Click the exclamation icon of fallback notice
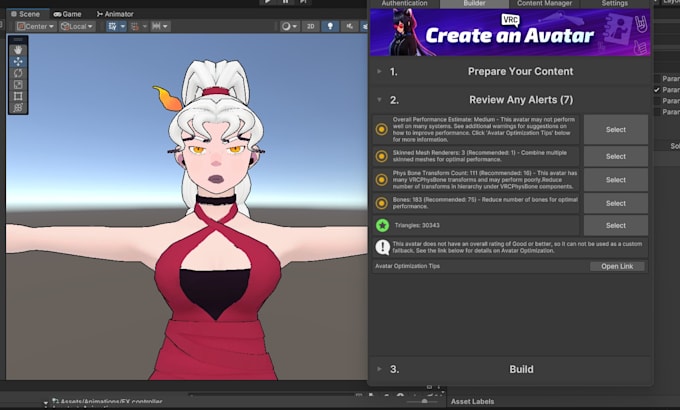The image size is (680, 410). tap(382, 247)
